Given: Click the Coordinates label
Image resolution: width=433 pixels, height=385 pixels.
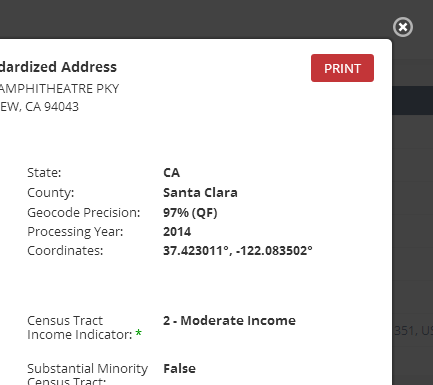Looking at the screenshot, I should (x=65, y=251).
